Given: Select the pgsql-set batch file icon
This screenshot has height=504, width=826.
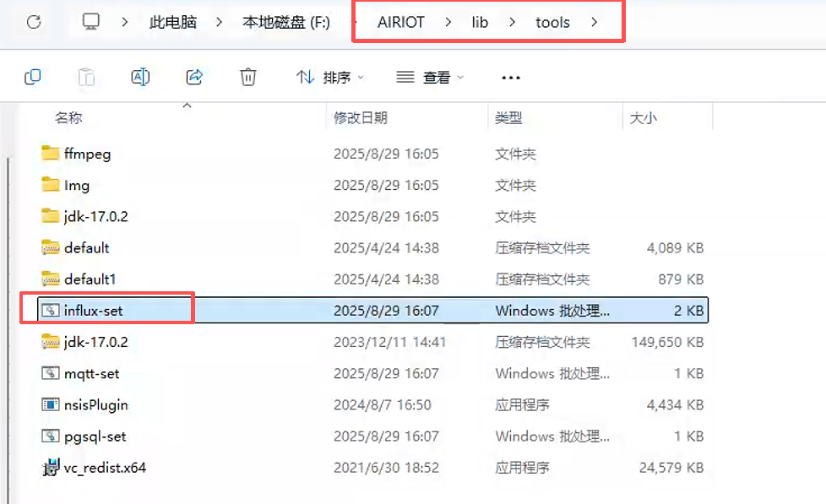Looking at the screenshot, I should [x=50, y=436].
